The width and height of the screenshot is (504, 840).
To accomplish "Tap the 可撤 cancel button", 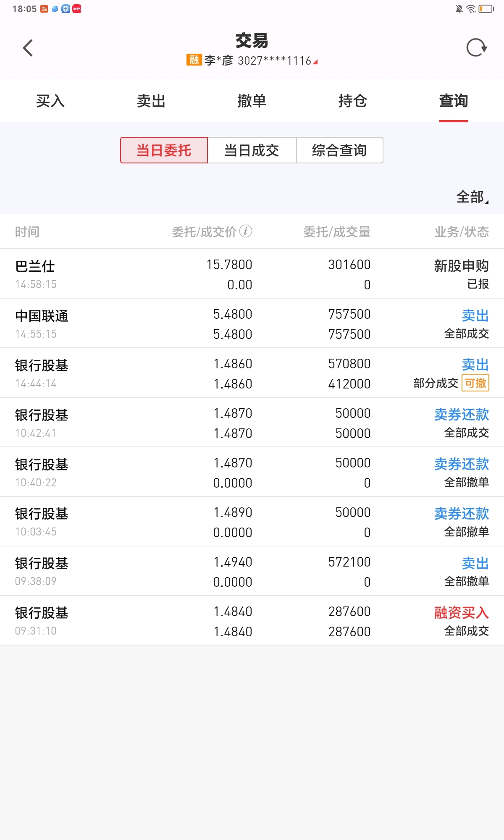I will (475, 383).
